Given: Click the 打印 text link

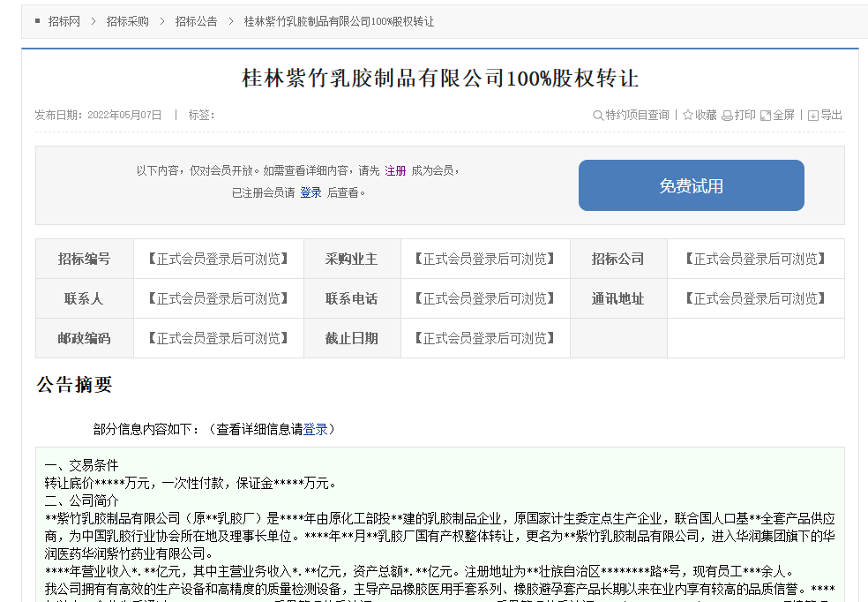Looking at the screenshot, I should click(x=745, y=115).
